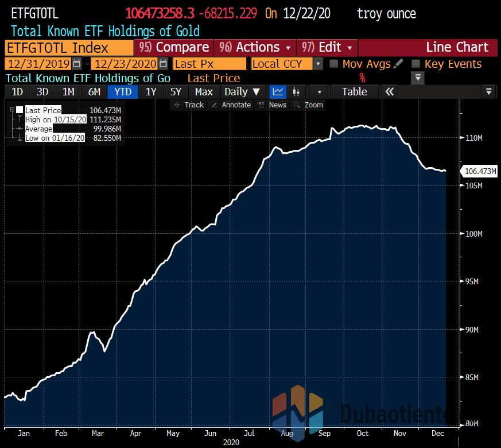Click the Low on 01/16/20 legend row
The height and width of the screenshot is (448, 501).
coord(55,138)
